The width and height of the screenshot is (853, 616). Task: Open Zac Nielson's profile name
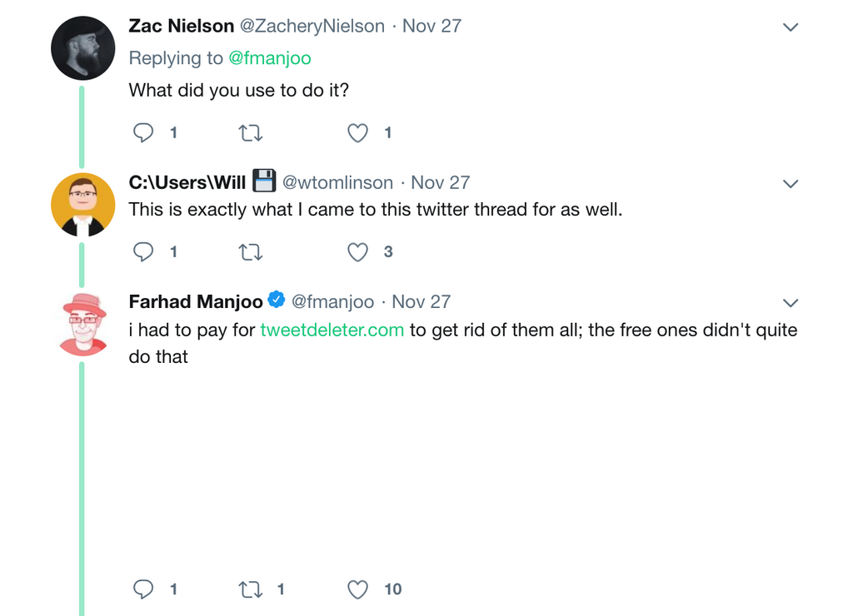tap(181, 26)
